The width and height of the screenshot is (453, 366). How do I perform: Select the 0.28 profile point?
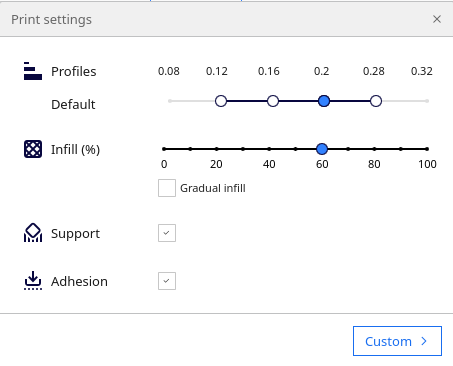(x=376, y=101)
